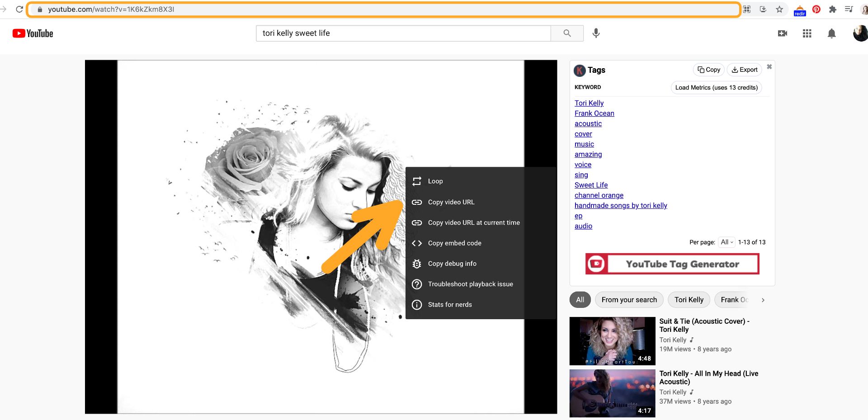Open the Frank Ocean tag link
Screen dimensions: 868x420
pos(594,113)
